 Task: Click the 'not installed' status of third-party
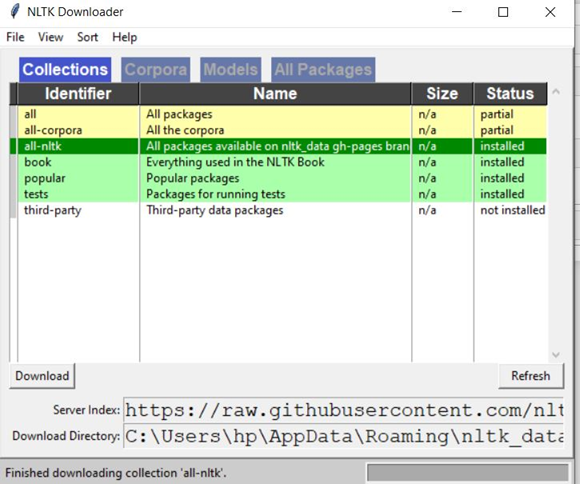coord(513,210)
